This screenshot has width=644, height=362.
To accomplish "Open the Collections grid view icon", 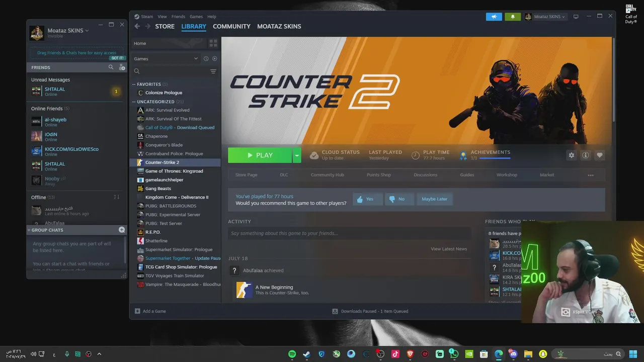I will point(213,43).
